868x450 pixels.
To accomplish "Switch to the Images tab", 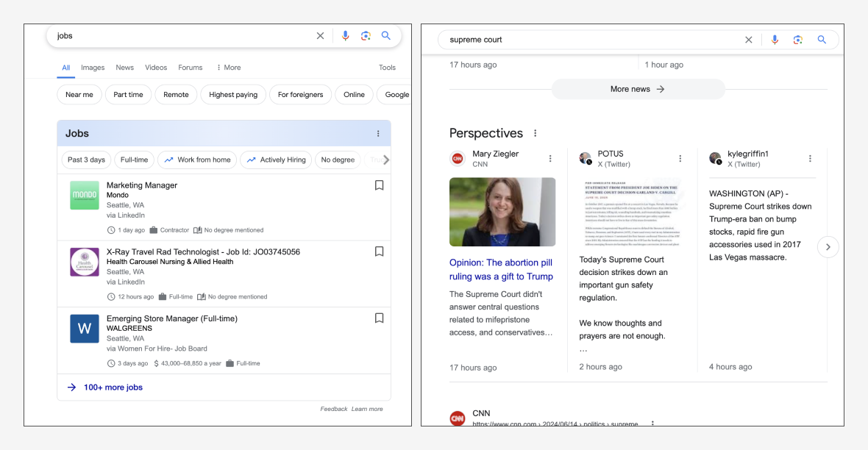I will coord(93,68).
